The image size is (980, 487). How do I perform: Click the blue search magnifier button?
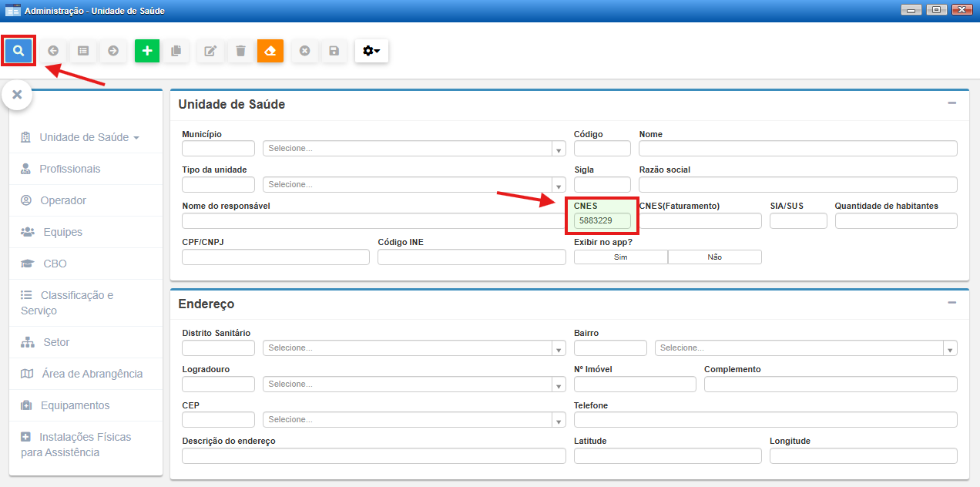click(x=18, y=51)
